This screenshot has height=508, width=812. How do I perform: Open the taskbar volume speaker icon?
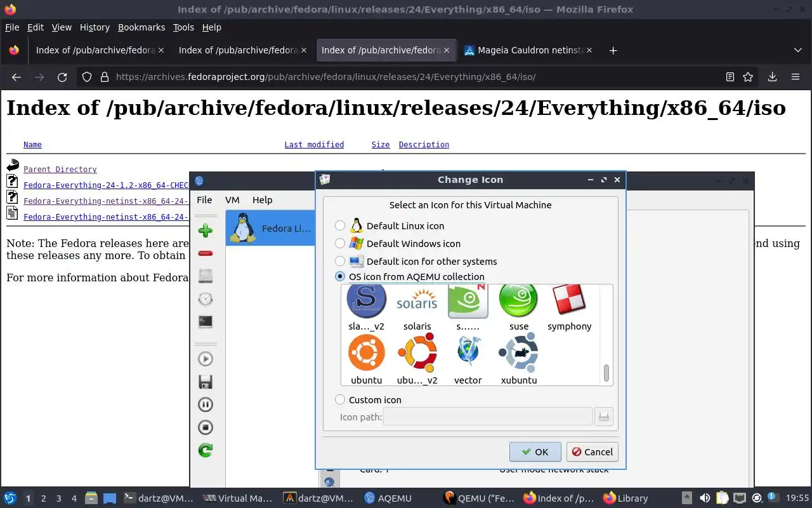click(705, 498)
